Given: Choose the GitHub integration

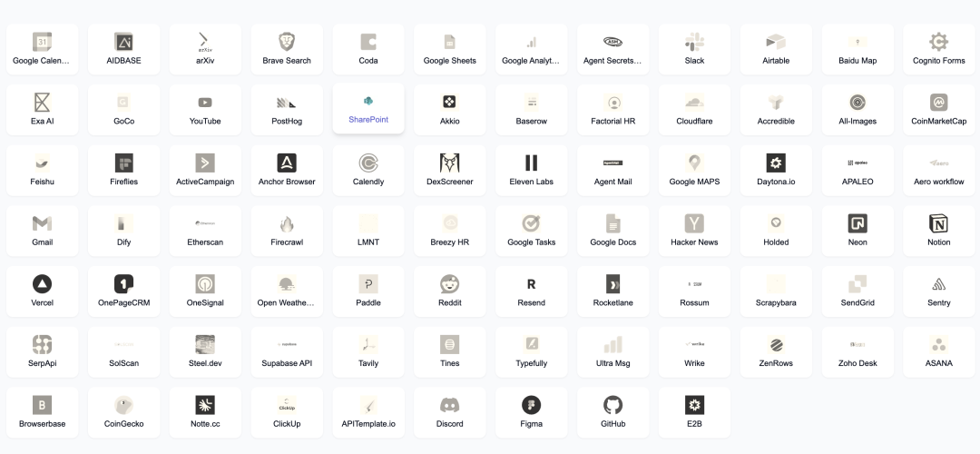Looking at the screenshot, I should click(x=613, y=413).
